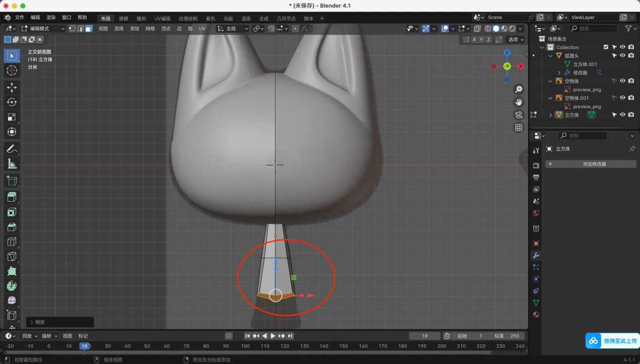Choose the Bevel tool
The height and width of the screenshot is (364, 640).
coord(12,227)
